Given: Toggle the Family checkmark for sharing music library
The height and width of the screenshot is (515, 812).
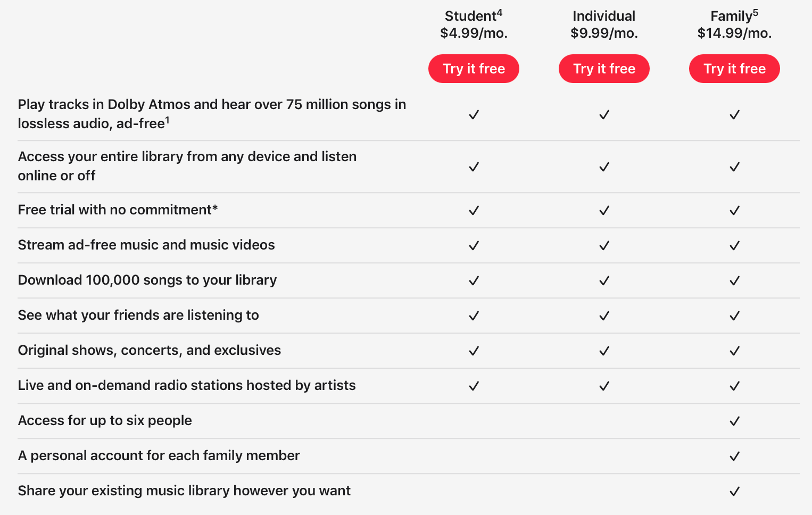Looking at the screenshot, I should 734,491.
